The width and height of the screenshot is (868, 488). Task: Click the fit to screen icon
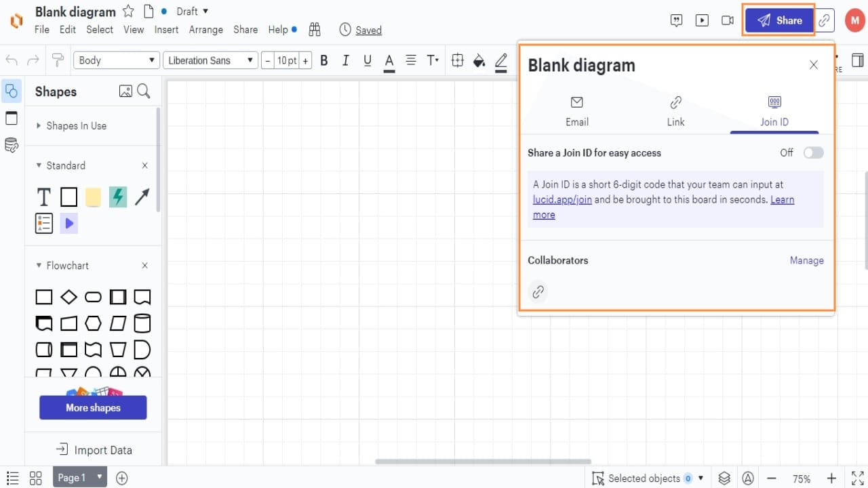coord(858,478)
